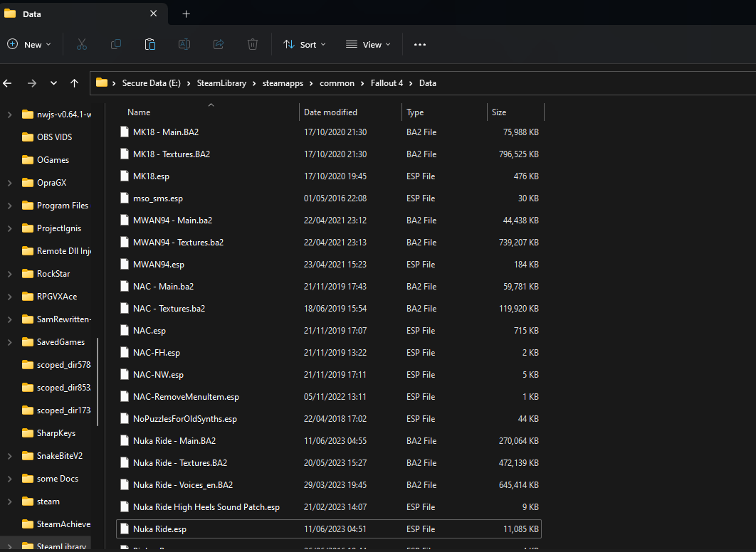Click the Share icon in toolbar

[219, 44]
